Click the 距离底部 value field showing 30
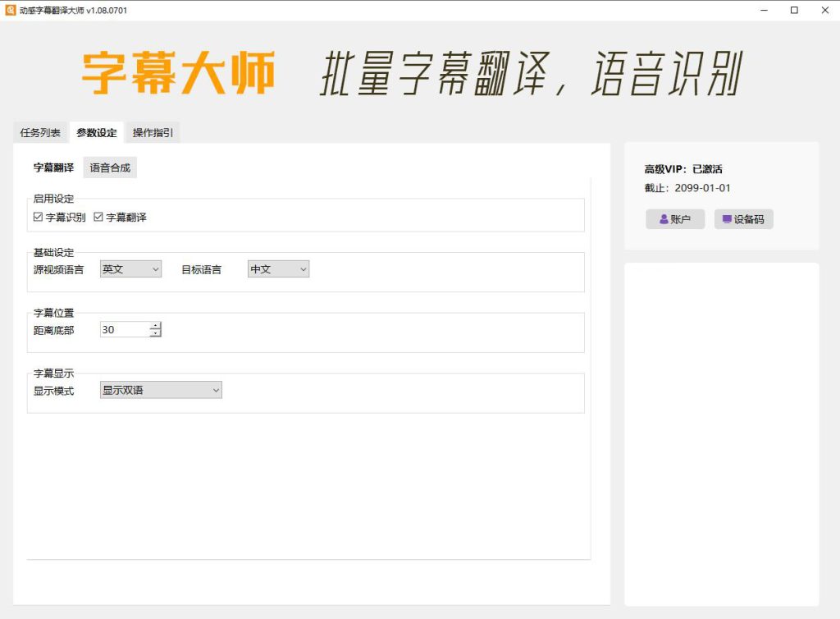This screenshot has height=619, width=840. pos(125,329)
